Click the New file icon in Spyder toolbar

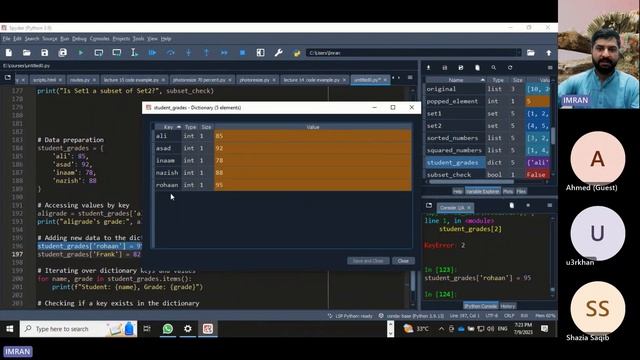click(x=9, y=53)
